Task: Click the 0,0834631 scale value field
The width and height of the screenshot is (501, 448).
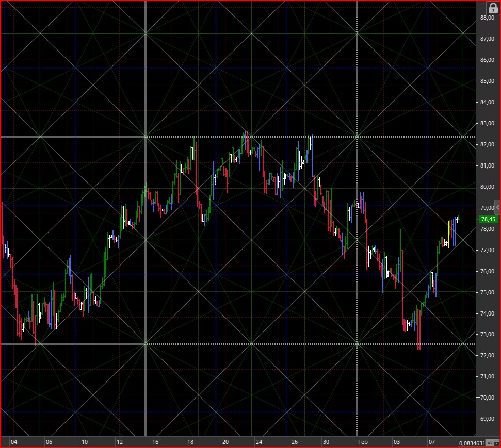Action: click(x=472, y=443)
